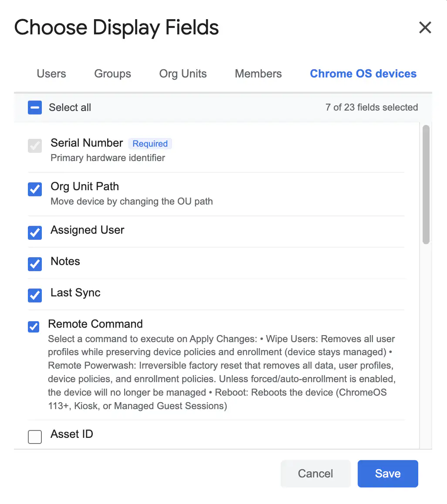Click the disabled Serial Number checkbox
The image size is (447, 504).
(35, 146)
